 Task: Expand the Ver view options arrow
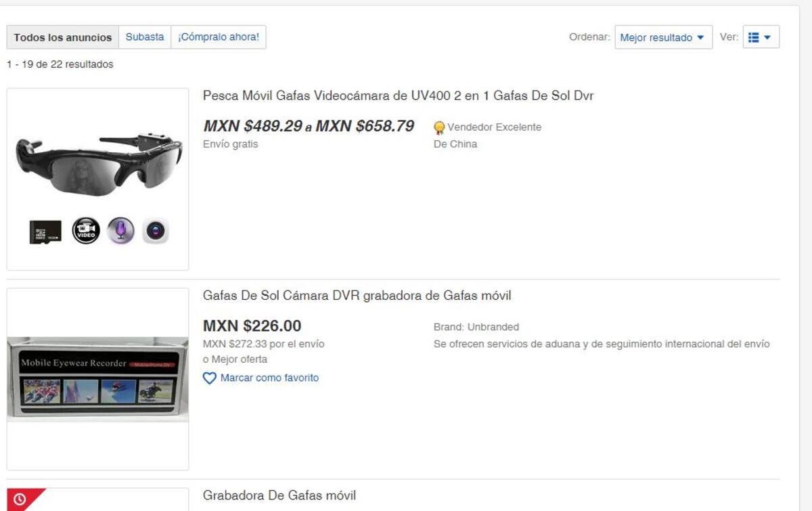point(767,37)
